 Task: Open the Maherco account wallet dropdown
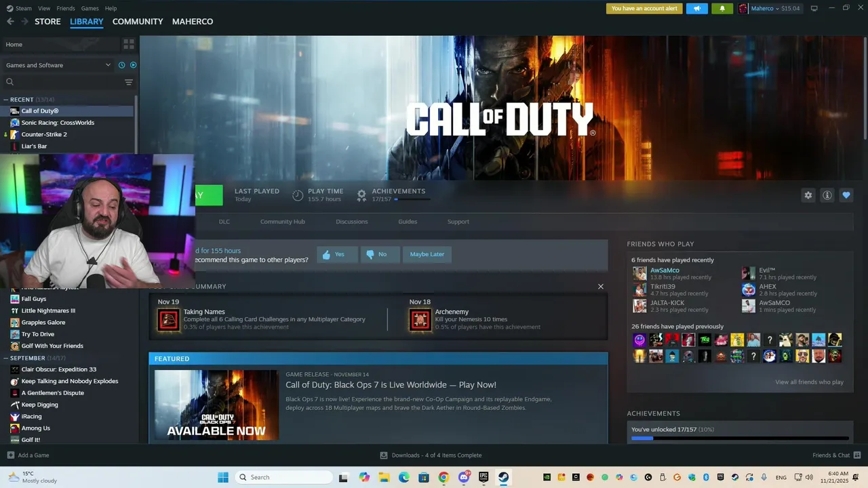click(x=770, y=9)
